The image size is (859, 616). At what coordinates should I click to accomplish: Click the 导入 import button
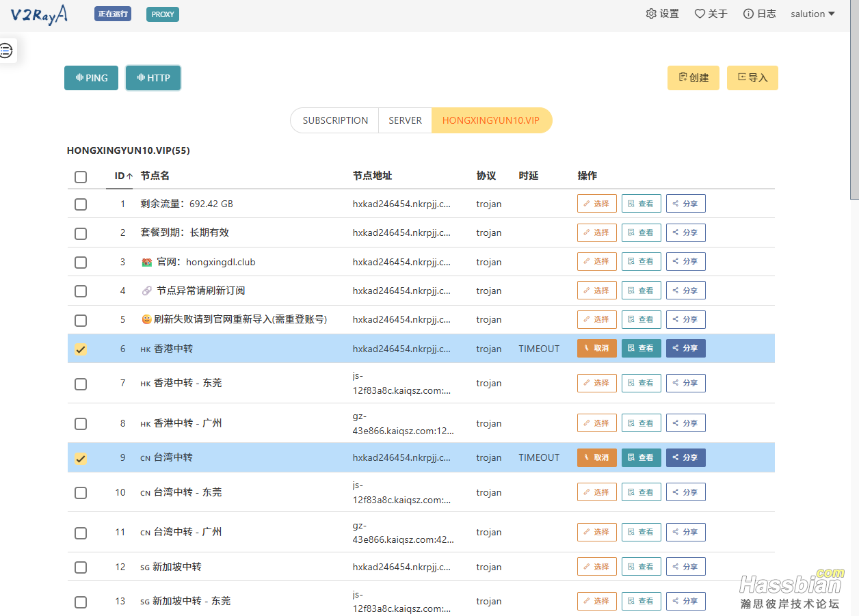(752, 78)
